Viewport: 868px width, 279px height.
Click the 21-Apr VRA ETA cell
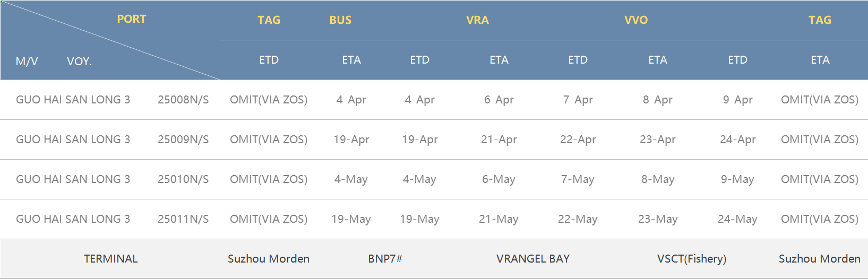(x=499, y=139)
